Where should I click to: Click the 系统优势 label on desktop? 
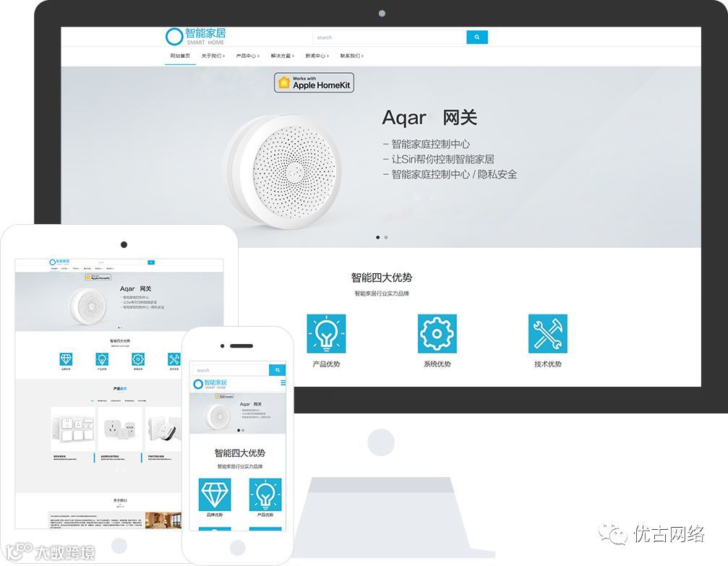coord(437,364)
